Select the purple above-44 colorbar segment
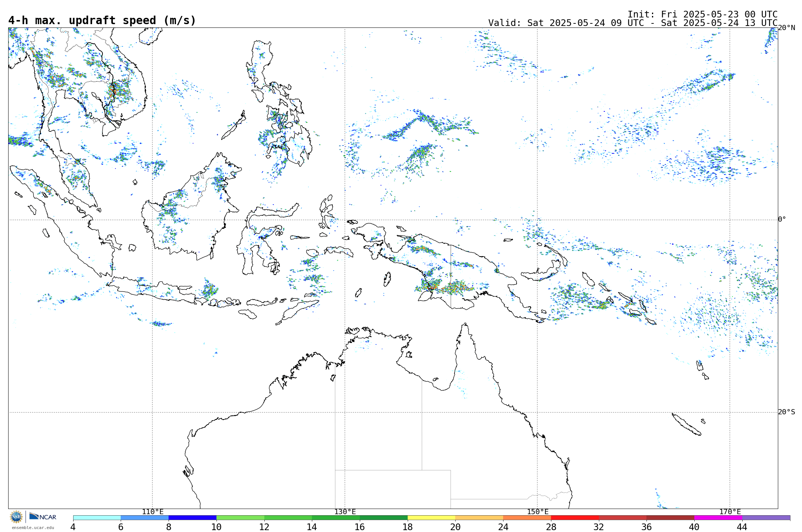This screenshot has width=802, height=532. pyautogui.click(x=766, y=518)
